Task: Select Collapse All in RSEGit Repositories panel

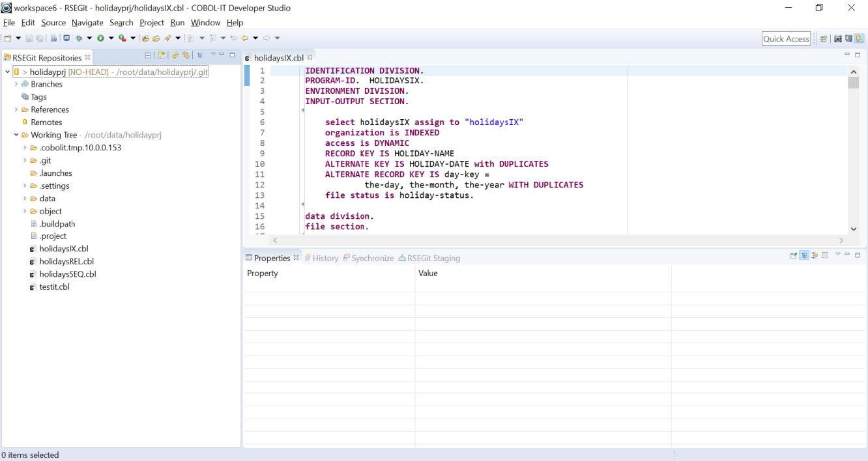Action: tap(148, 56)
